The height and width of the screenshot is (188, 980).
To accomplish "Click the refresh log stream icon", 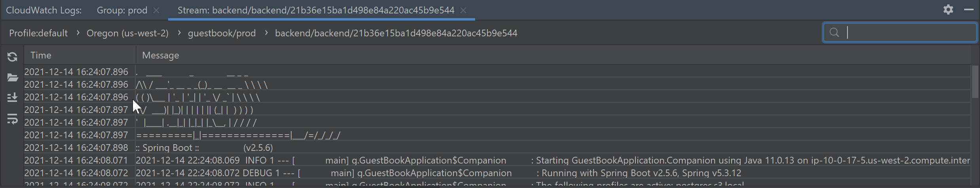I will point(12,57).
